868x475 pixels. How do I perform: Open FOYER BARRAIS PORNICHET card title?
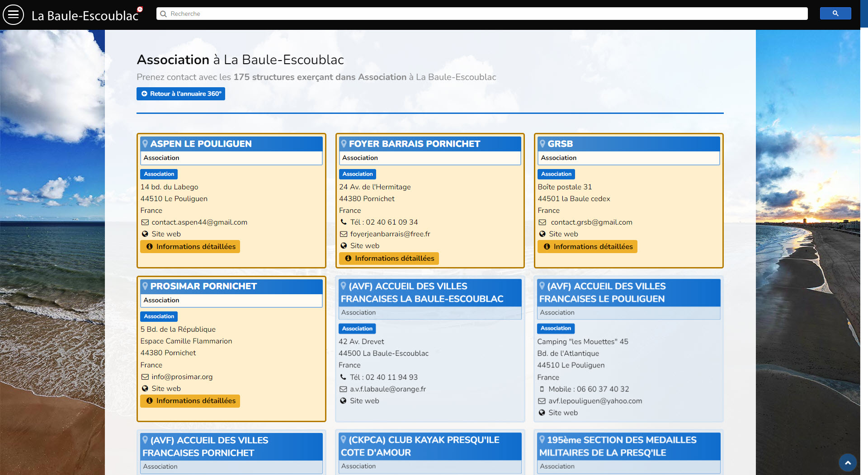pos(414,144)
